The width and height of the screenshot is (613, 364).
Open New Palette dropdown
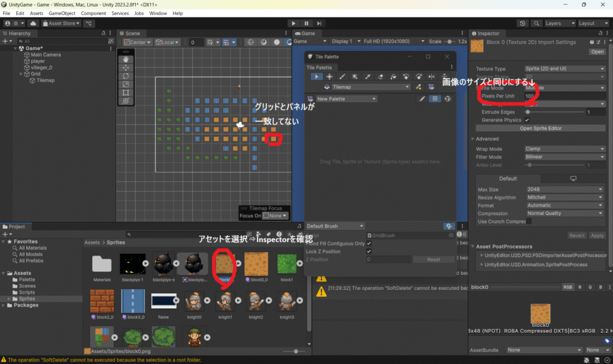[x=347, y=99]
